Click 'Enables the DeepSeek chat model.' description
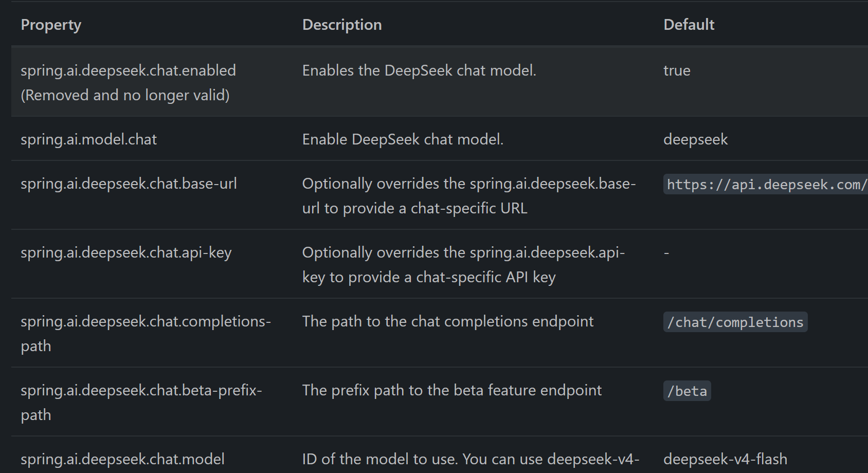This screenshot has height=473, width=868. 419,70
